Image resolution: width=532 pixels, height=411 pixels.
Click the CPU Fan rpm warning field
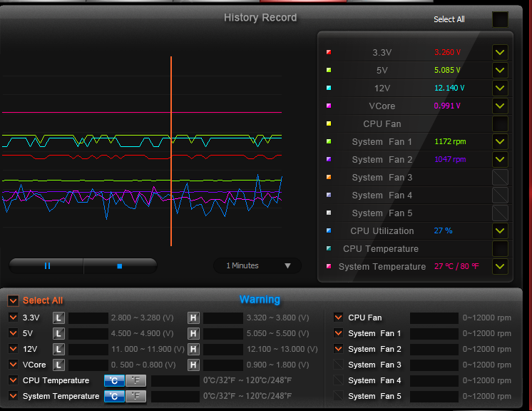click(434, 318)
